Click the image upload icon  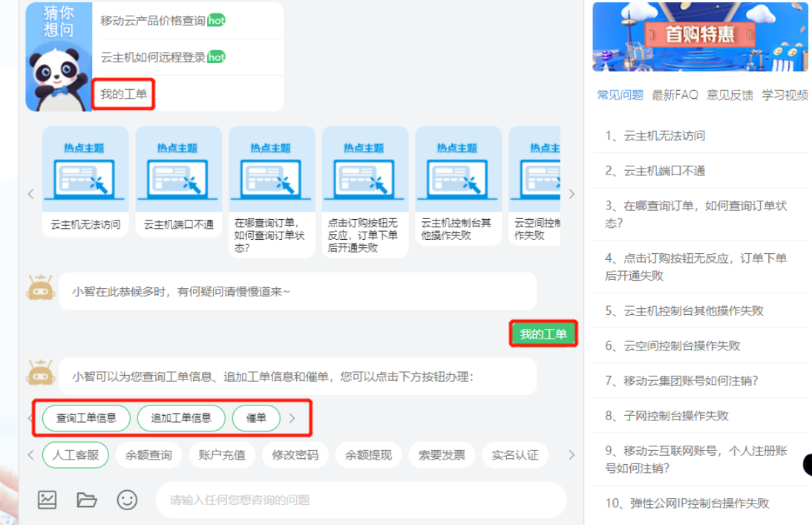[x=48, y=500]
